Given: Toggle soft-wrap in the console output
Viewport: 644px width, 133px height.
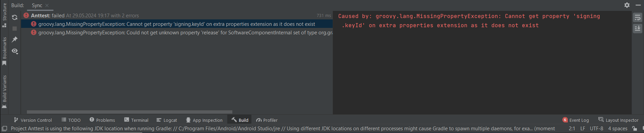Looking at the screenshot, I should point(638,18).
